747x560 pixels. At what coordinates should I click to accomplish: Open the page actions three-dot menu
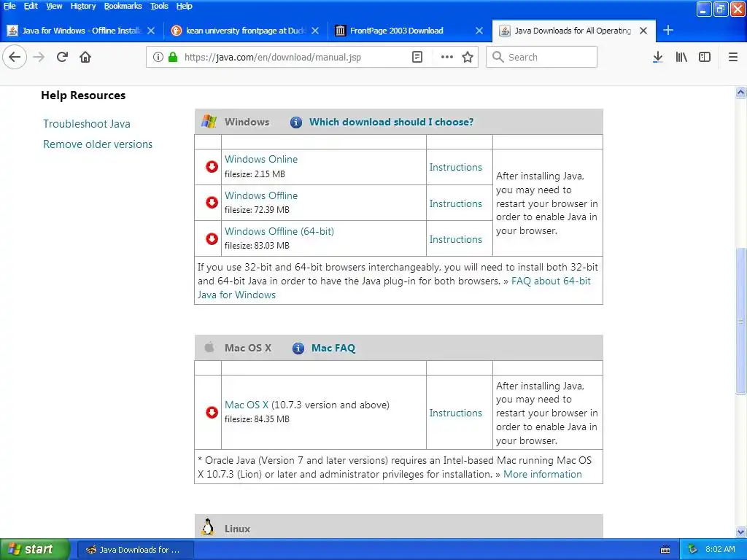click(447, 57)
